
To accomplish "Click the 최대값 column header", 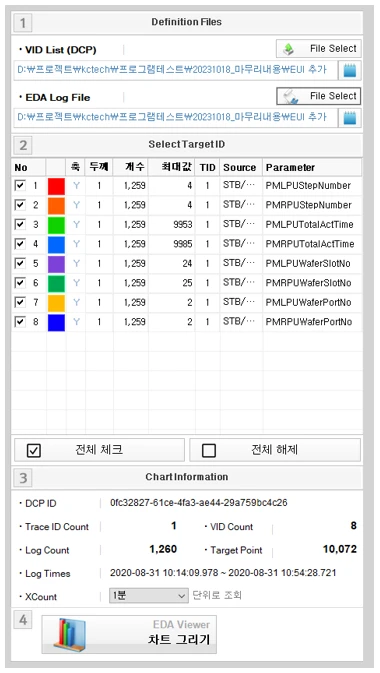I will click(x=172, y=167).
